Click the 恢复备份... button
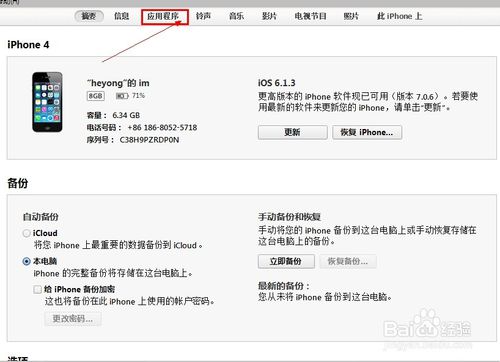This screenshot has height=362, width=500. [348, 261]
